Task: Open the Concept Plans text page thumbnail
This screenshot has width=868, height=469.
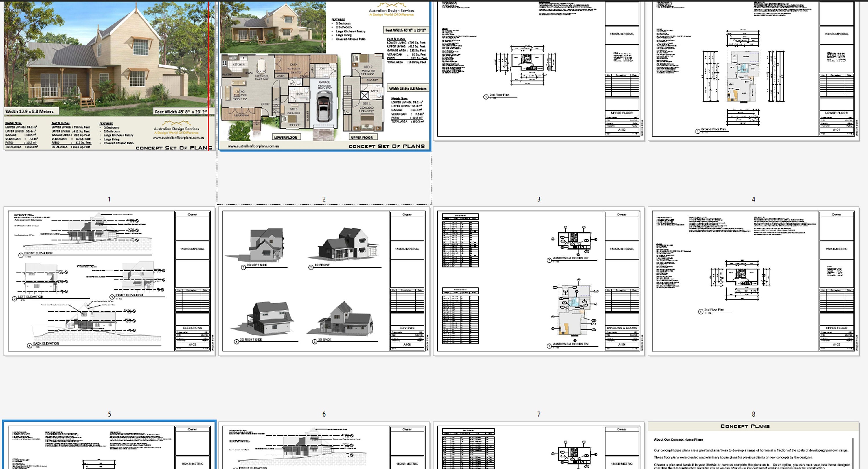Action: pos(753,445)
